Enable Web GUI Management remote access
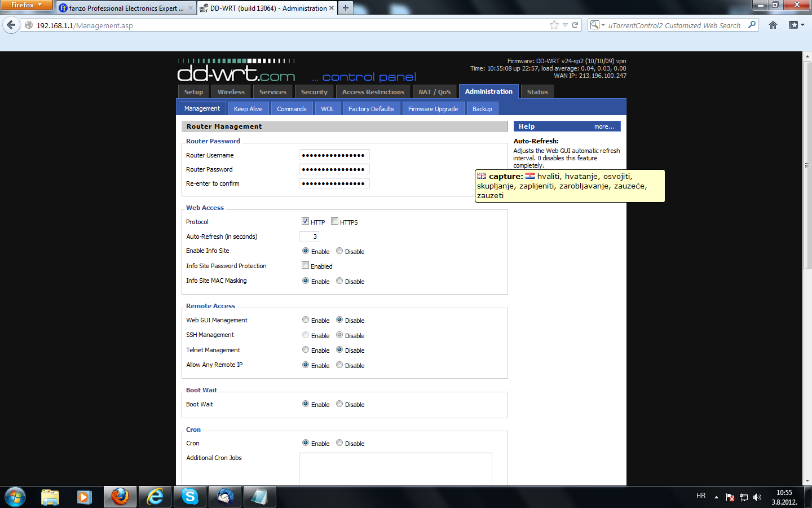 pos(306,320)
